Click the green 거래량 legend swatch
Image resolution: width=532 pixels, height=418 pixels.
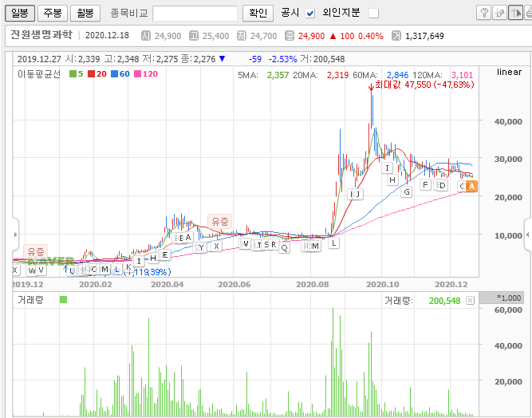(63, 300)
